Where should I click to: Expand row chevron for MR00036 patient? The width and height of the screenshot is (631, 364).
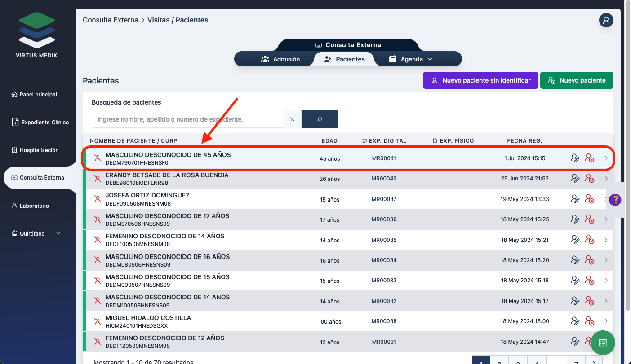606,219
